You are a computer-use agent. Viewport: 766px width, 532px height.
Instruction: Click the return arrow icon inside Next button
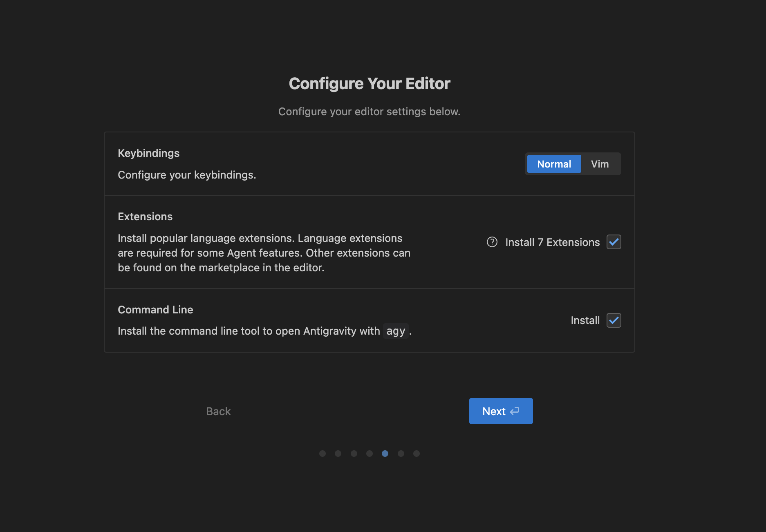click(515, 411)
